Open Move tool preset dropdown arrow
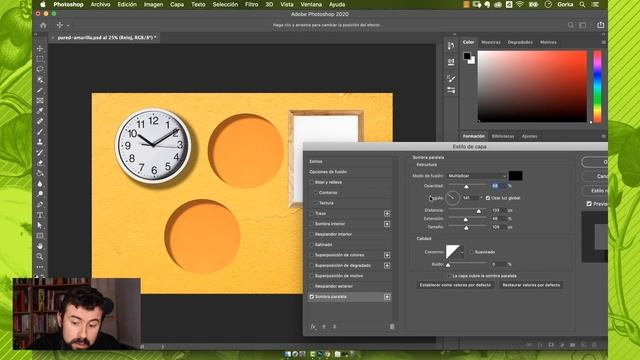The image size is (640, 360). point(68,25)
